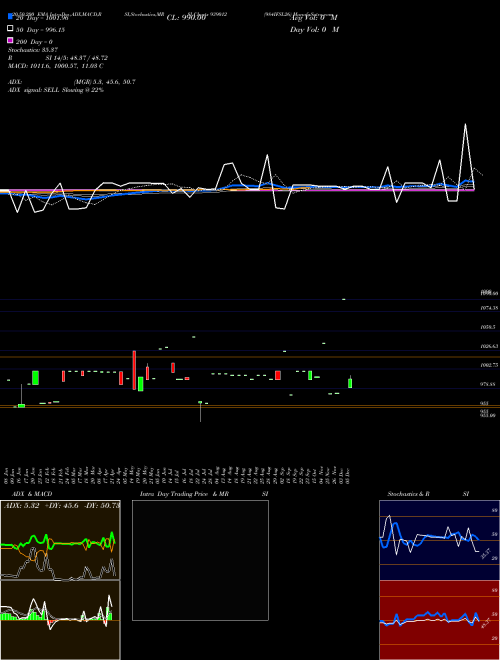500x660 pixels.
Task: Click the blue 20 Day EMA legend swatch
Action: [x=10, y=16]
